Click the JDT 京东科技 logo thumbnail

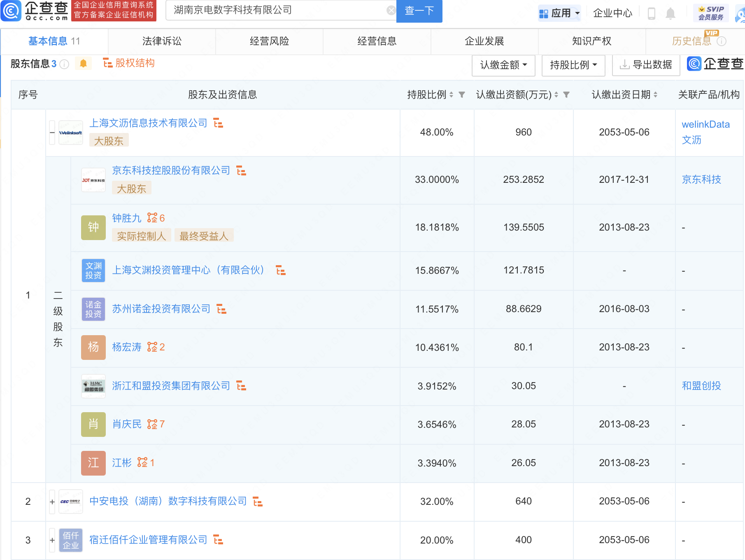[93, 180]
